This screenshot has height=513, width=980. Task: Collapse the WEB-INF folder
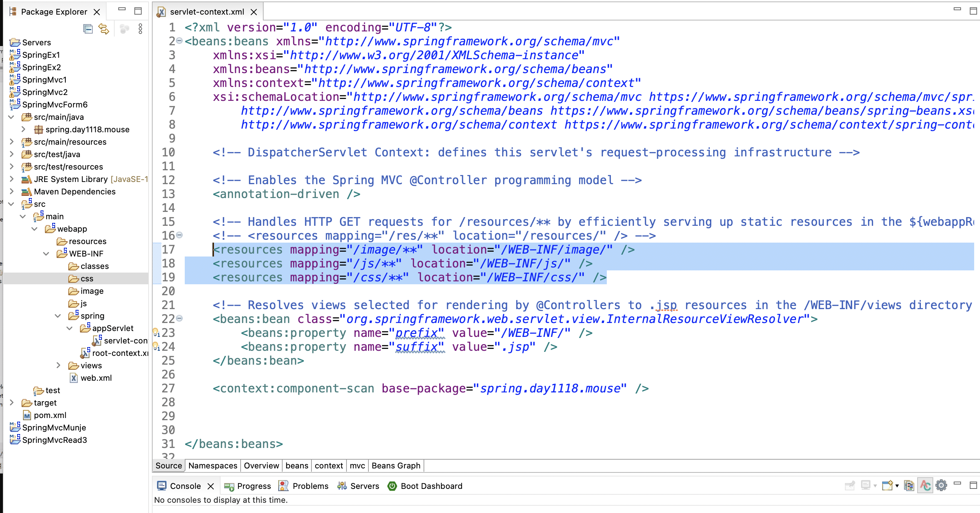[46, 254]
